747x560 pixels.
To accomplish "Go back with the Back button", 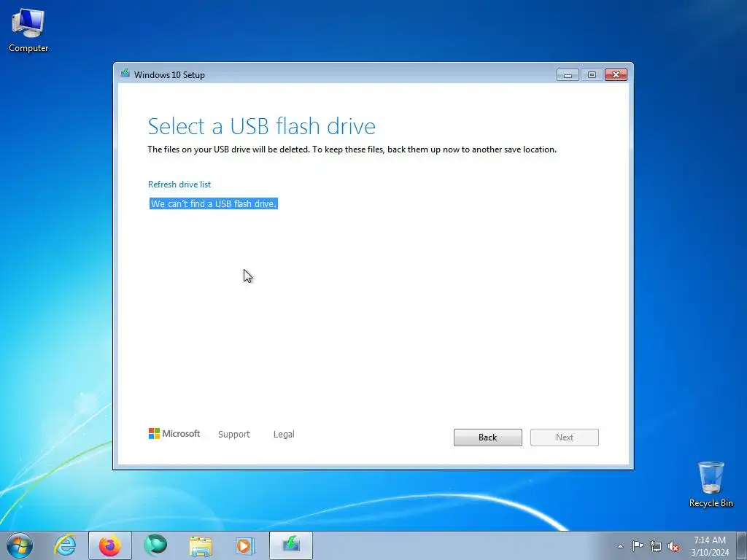I will (x=487, y=437).
